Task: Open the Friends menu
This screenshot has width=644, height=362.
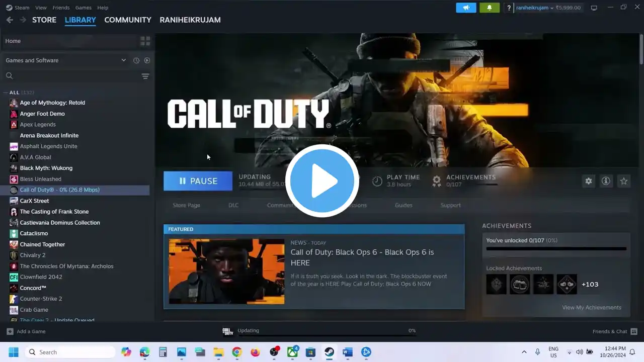Action: 61,8
